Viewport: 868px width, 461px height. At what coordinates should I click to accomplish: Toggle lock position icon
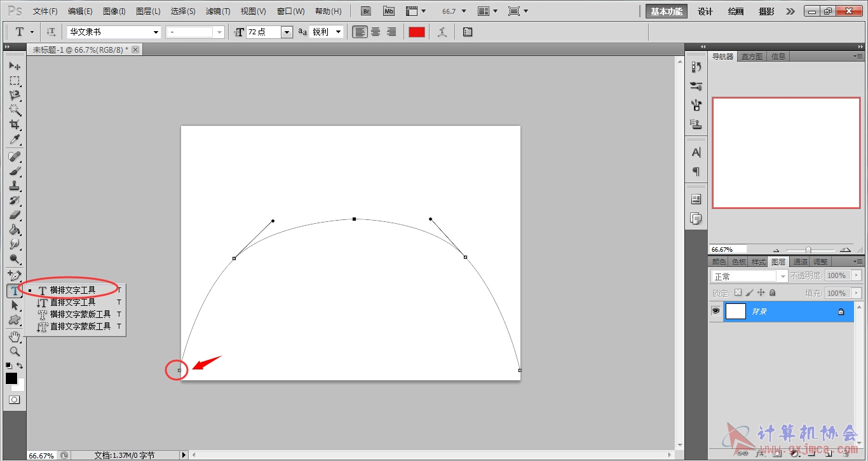click(761, 293)
